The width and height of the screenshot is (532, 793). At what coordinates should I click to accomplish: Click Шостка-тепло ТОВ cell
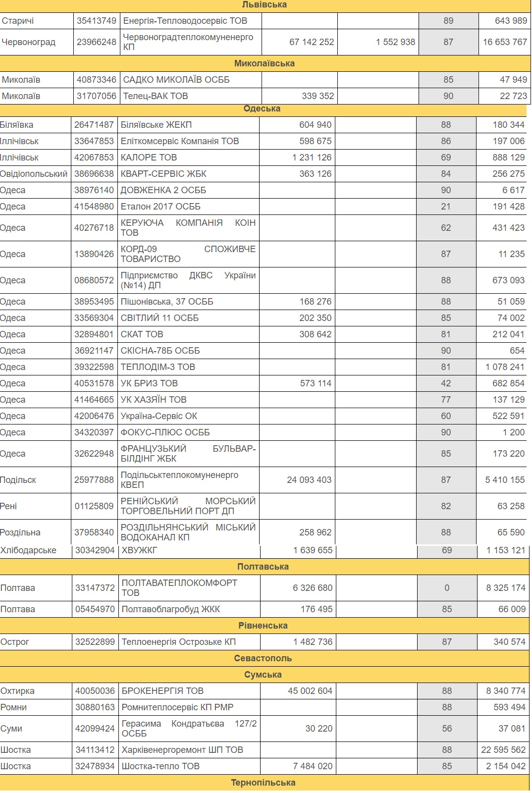(x=190, y=766)
